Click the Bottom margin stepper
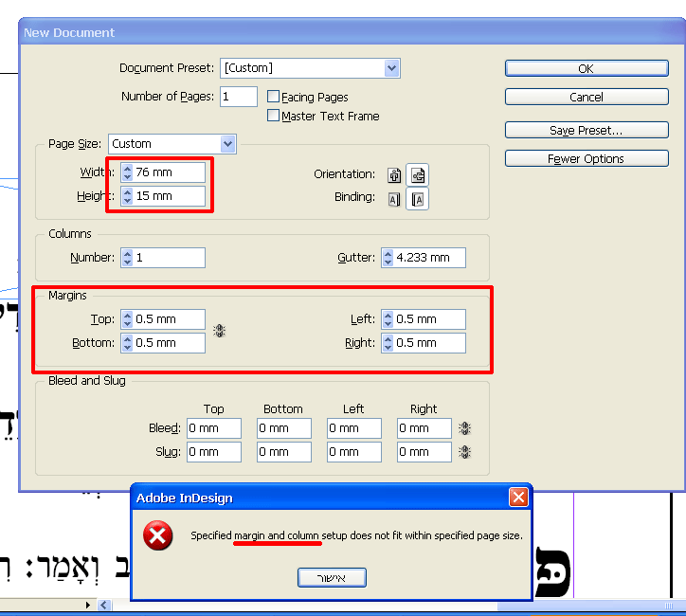Image resolution: width=686 pixels, height=616 pixels. [127, 343]
